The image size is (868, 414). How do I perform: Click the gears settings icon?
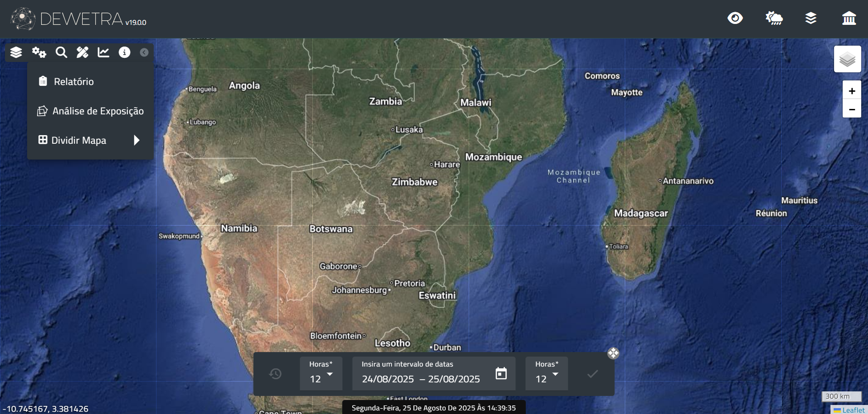coord(39,52)
